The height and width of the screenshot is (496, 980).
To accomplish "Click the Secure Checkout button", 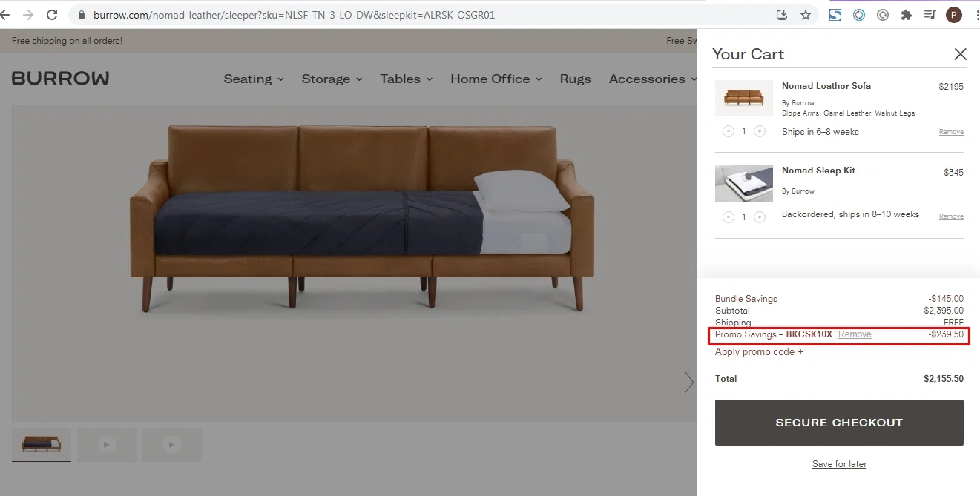I will (839, 423).
